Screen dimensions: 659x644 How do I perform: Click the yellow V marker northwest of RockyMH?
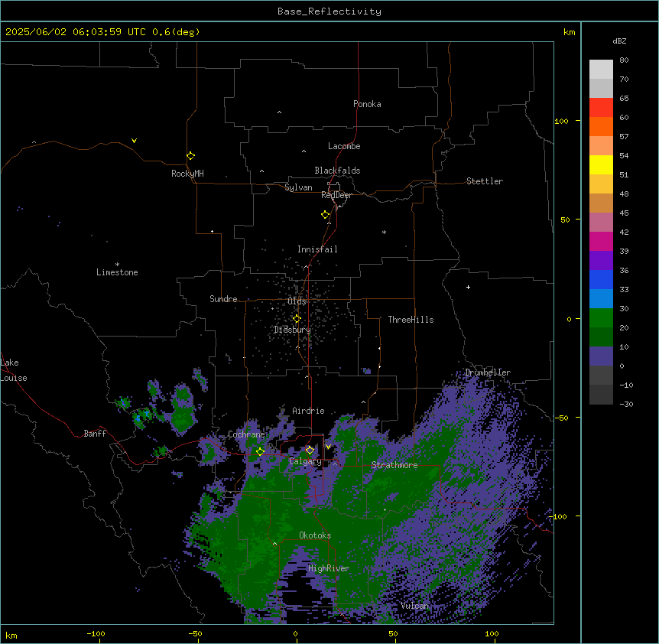[134, 141]
